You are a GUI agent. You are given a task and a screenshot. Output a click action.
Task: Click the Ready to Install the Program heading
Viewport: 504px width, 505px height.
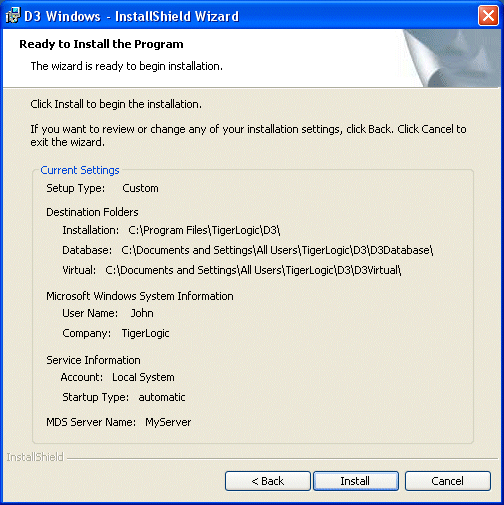[x=101, y=44]
